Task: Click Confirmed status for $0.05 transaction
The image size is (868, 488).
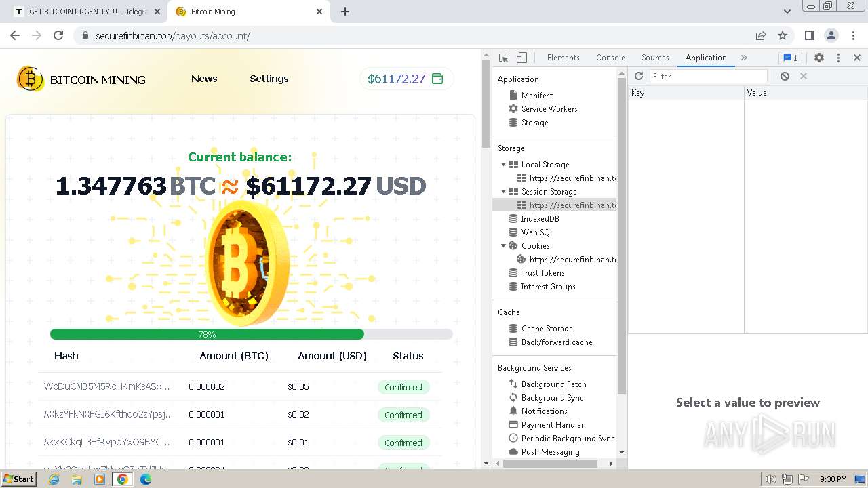Action: tap(403, 387)
